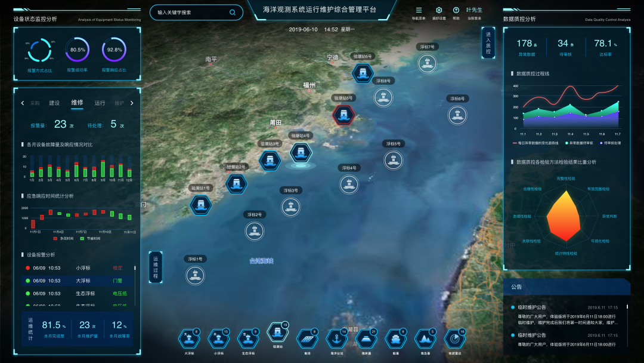Screen dimensions: 644x363
Task: Select the 大浮标 门警 alarm row
Action: [77, 281]
